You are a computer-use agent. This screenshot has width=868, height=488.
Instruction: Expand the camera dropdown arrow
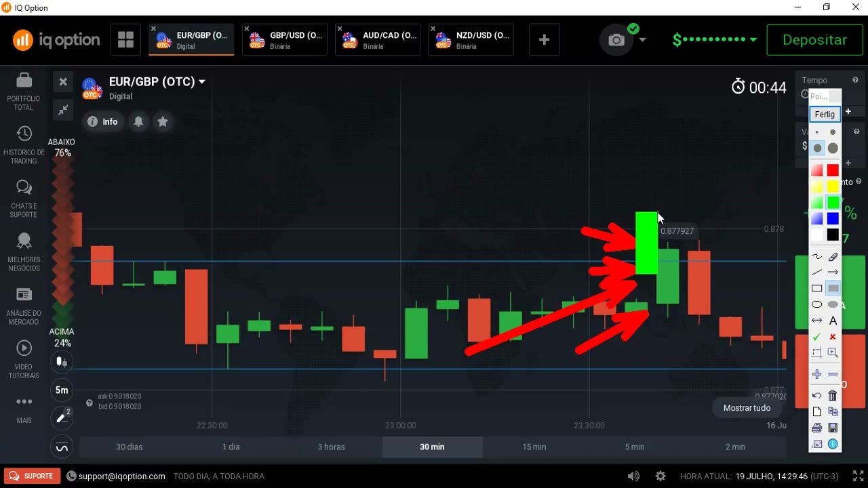(x=643, y=40)
